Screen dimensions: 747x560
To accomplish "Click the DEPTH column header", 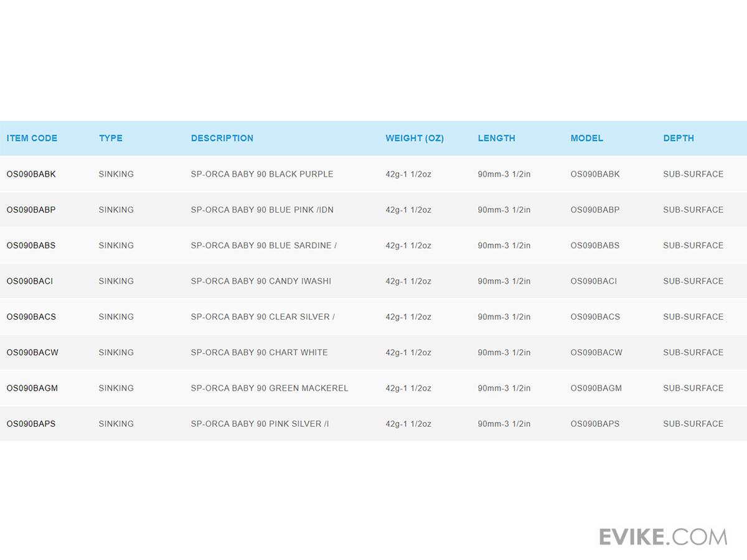I will click(679, 138).
